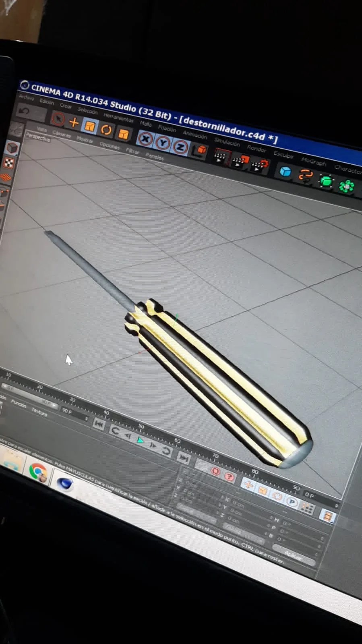Click Make Editable cube in left palette
The height and width of the screenshot is (644, 362).
click(12, 148)
